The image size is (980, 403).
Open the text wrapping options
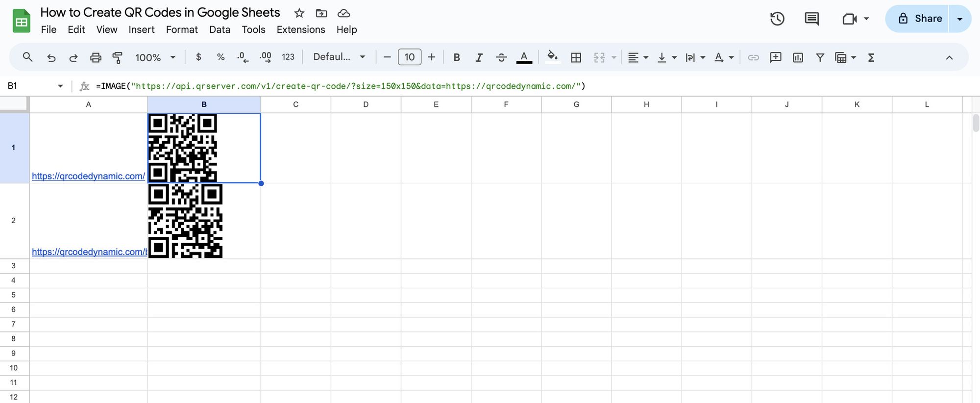[x=695, y=57]
